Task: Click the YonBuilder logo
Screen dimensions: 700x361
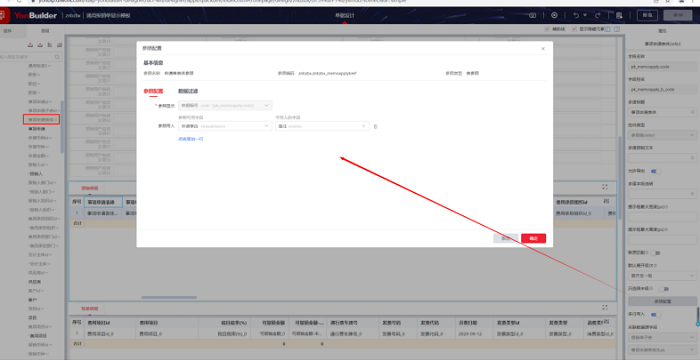Action: click(x=35, y=16)
